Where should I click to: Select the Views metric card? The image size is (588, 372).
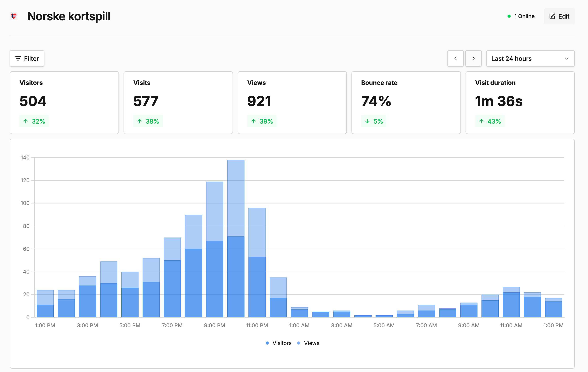point(292,103)
